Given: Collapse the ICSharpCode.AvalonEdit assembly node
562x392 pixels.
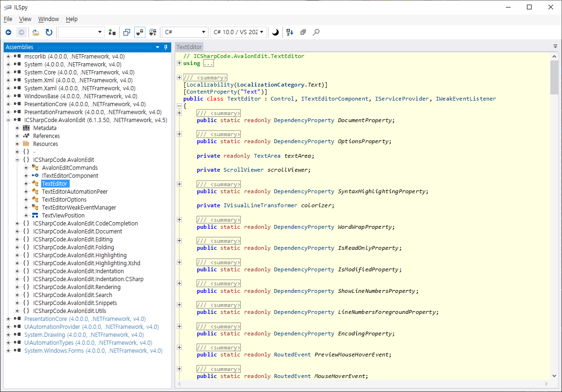Looking at the screenshot, I should click(x=8, y=120).
